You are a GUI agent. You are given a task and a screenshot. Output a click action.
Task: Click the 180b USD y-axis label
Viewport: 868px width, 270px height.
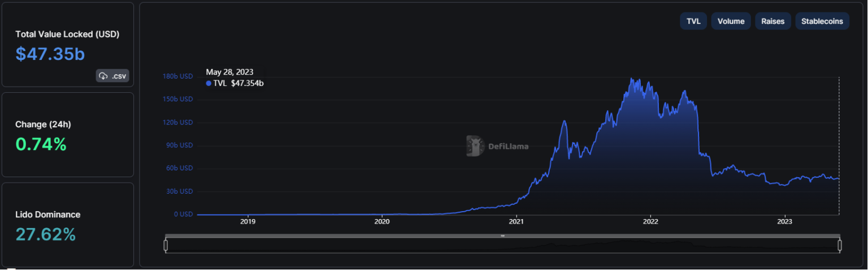[179, 76]
